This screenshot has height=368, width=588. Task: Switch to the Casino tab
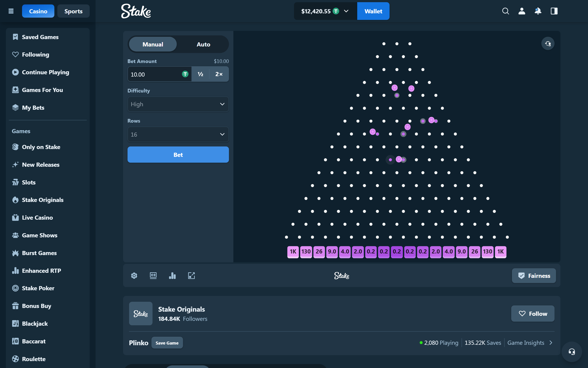38,11
